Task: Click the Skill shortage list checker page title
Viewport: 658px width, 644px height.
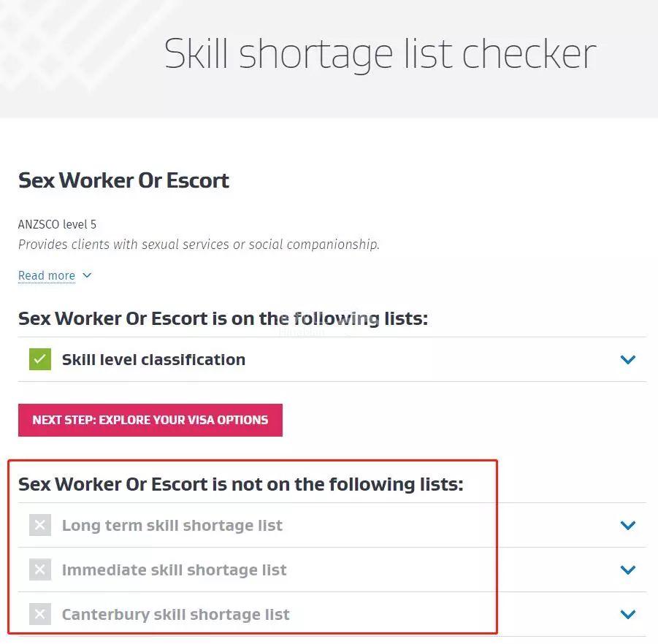Action: point(380,53)
